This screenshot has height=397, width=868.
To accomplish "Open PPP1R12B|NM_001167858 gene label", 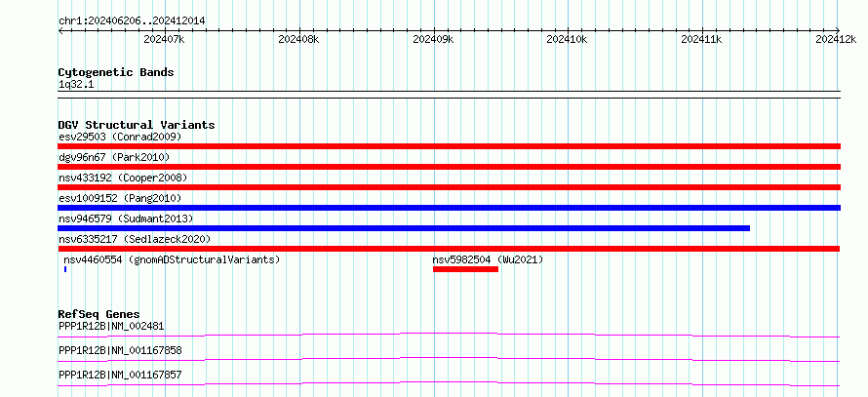I will pos(120,350).
